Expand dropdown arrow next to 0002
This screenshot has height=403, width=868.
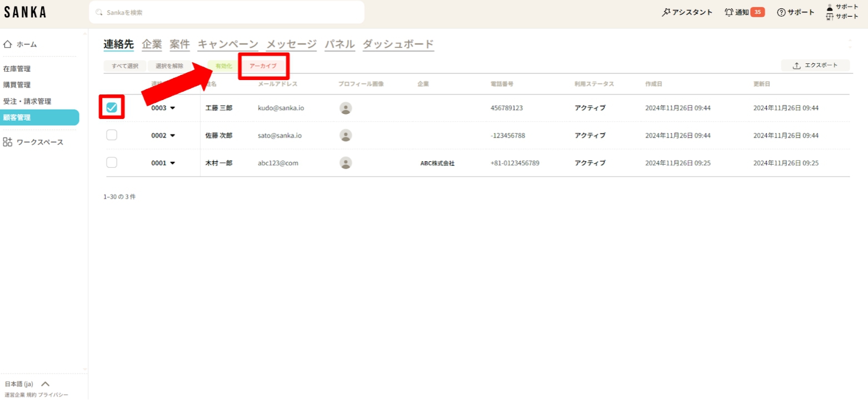pyautogui.click(x=172, y=136)
